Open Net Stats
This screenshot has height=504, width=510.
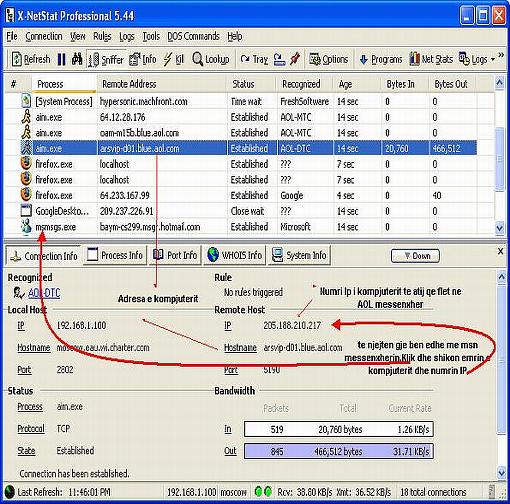431,59
